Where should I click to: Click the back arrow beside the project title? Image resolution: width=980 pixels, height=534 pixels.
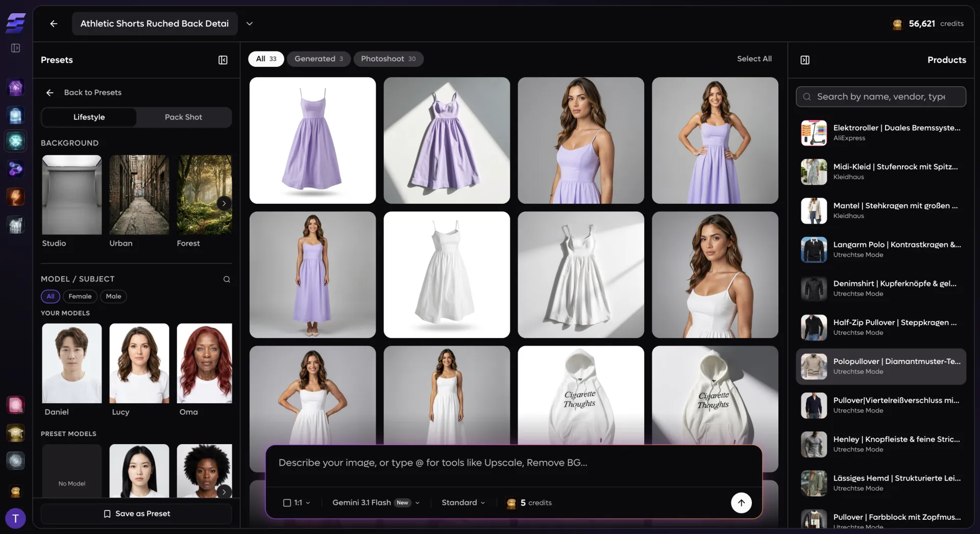point(54,23)
